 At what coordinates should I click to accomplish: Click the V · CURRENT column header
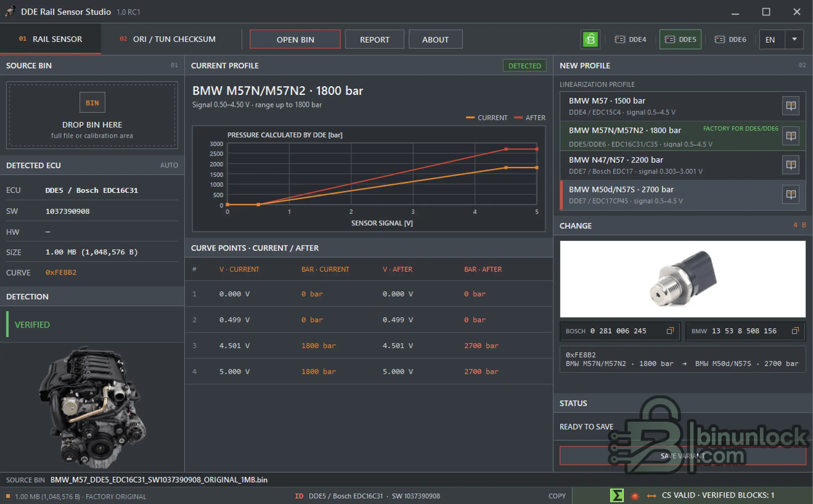click(x=239, y=269)
